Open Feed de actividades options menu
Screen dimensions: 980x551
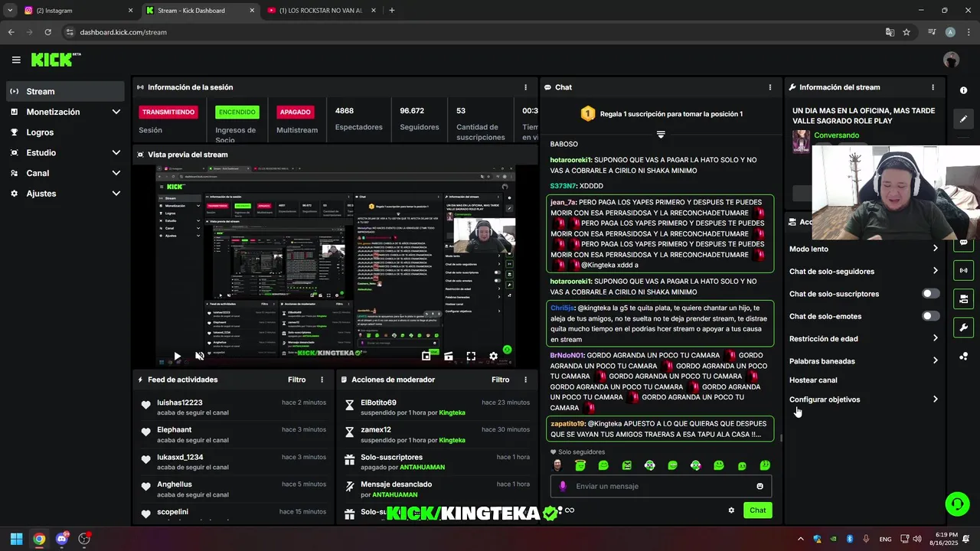click(x=322, y=380)
